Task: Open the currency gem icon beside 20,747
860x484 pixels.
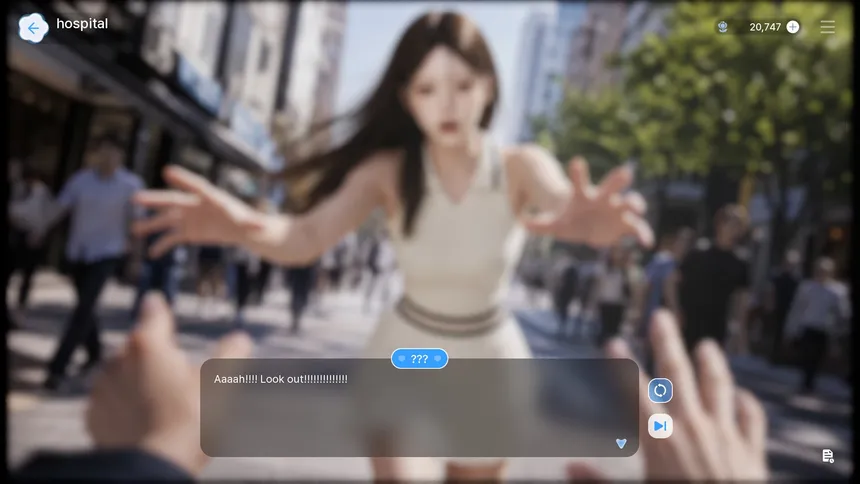Action: pos(723,26)
